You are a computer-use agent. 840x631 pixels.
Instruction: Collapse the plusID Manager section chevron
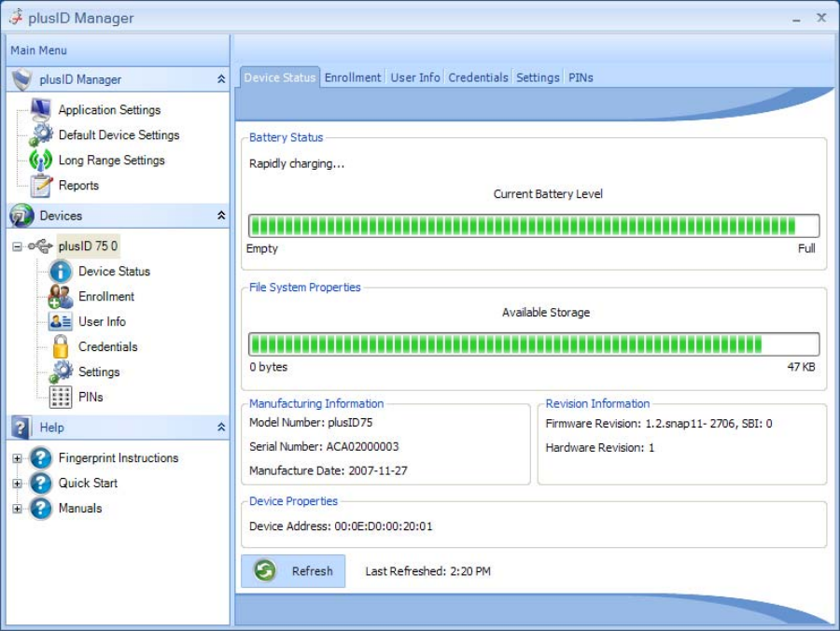pos(220,79)
